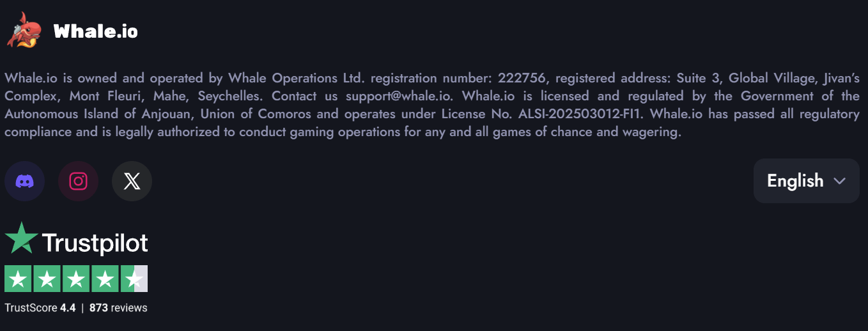Click the third Trustpilot rating star
This screenshot has width=868, height=331.
pyautogui.click(x=76, y=279)
